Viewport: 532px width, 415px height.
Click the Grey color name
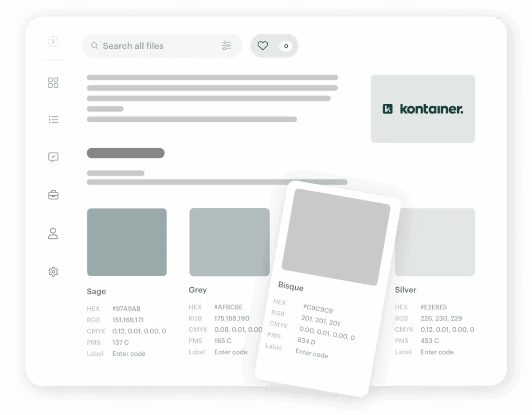[198, 290]
